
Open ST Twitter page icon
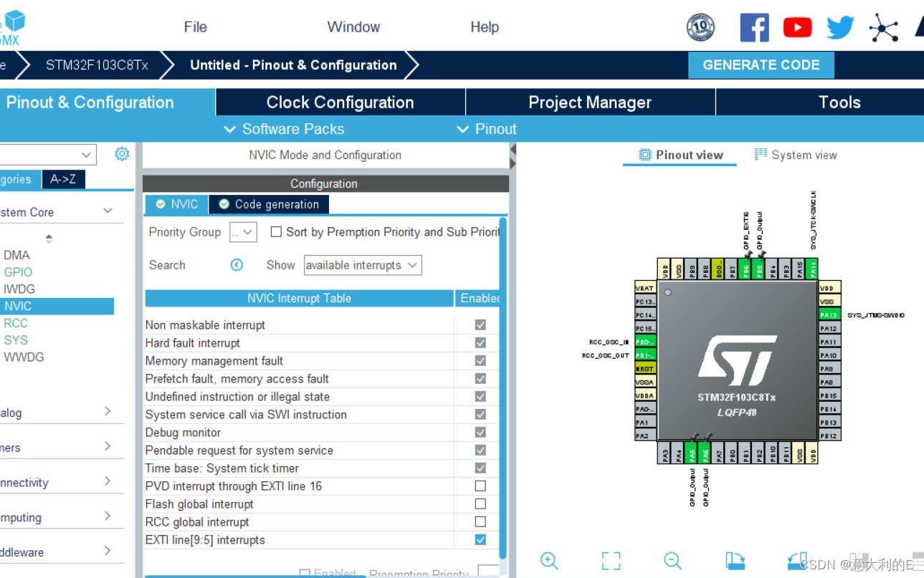[x=840, y=28]
